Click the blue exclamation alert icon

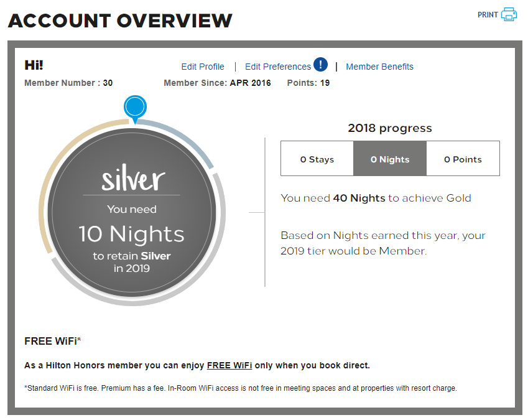(x=320, y=64)
